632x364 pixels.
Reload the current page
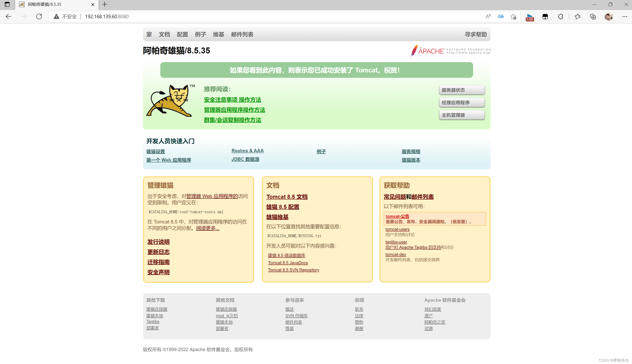point(39,16)
